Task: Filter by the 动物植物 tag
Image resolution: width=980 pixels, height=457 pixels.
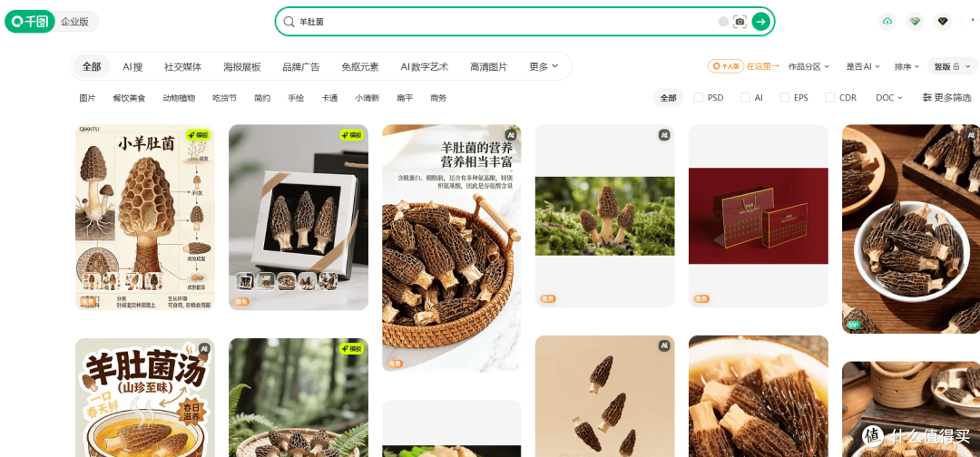Action: tap(179, 98)
